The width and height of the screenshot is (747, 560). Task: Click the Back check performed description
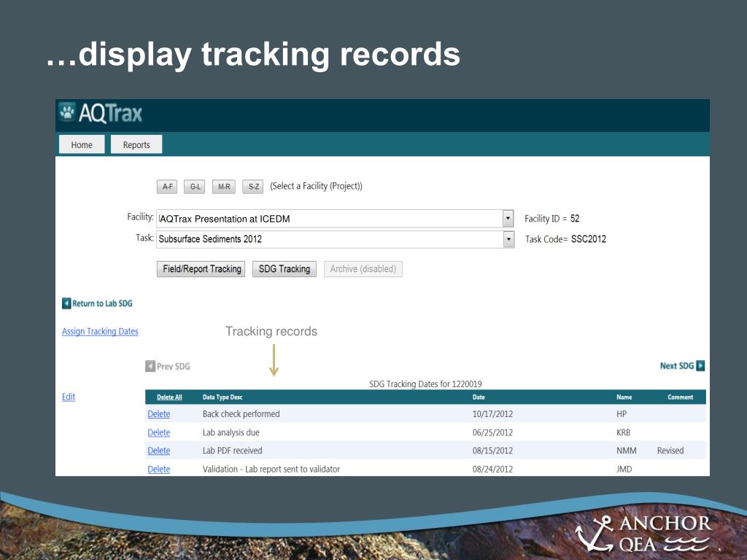tap(241, 414)
